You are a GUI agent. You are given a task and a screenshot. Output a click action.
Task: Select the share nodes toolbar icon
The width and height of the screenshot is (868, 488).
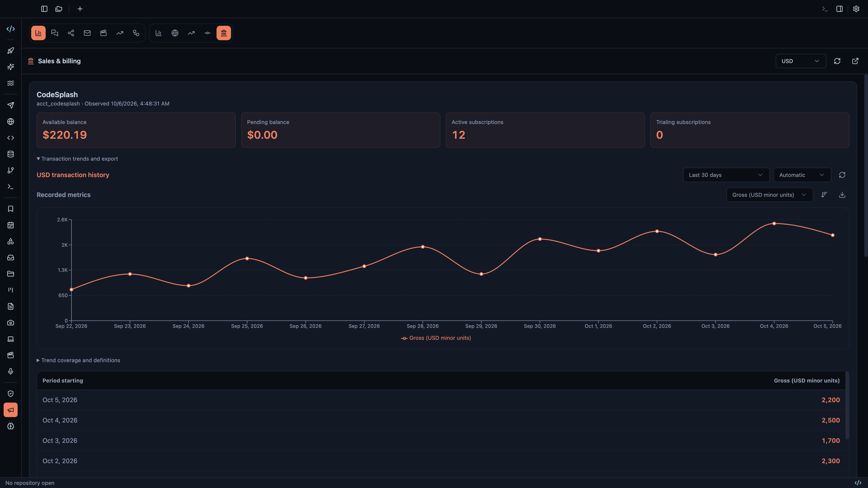tap(71, 33)
